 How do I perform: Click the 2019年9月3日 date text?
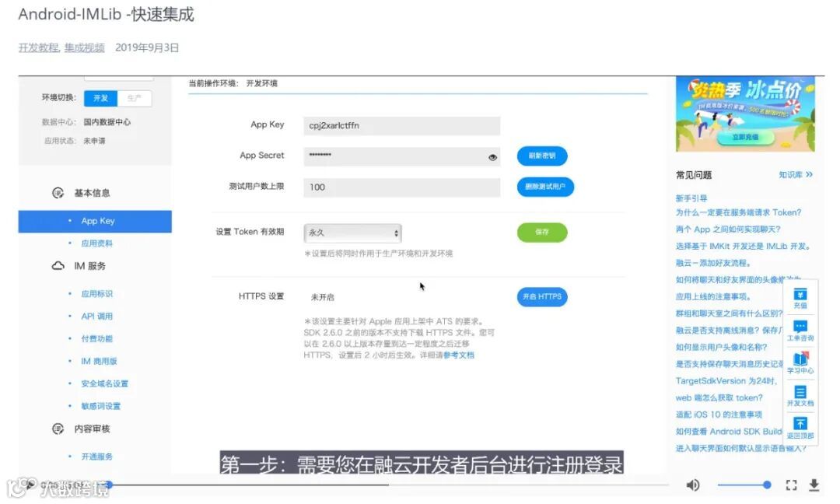[x=147, y=47]
